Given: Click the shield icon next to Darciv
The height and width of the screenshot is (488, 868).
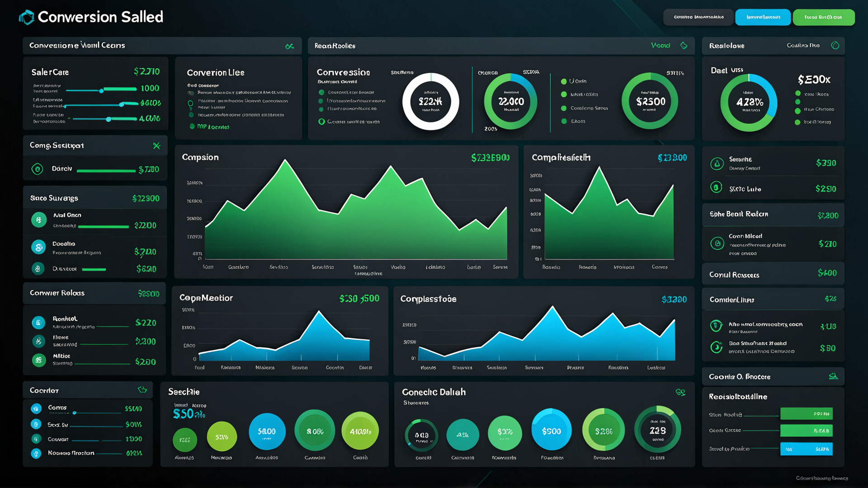Looking at the screenshot, I should click(38, 169).
